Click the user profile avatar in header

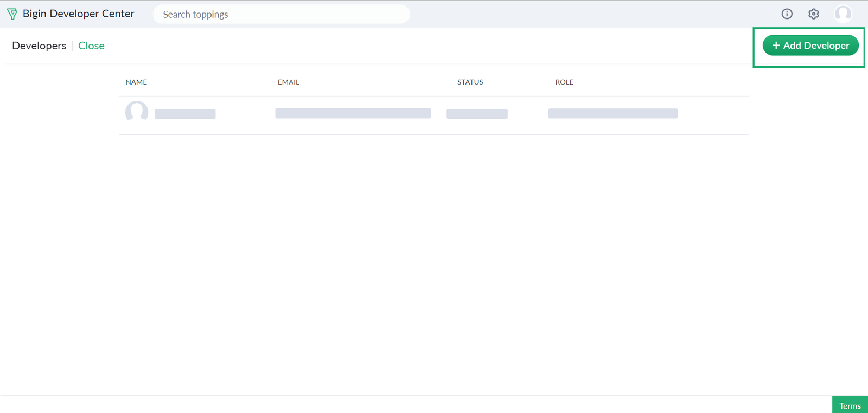843,14
